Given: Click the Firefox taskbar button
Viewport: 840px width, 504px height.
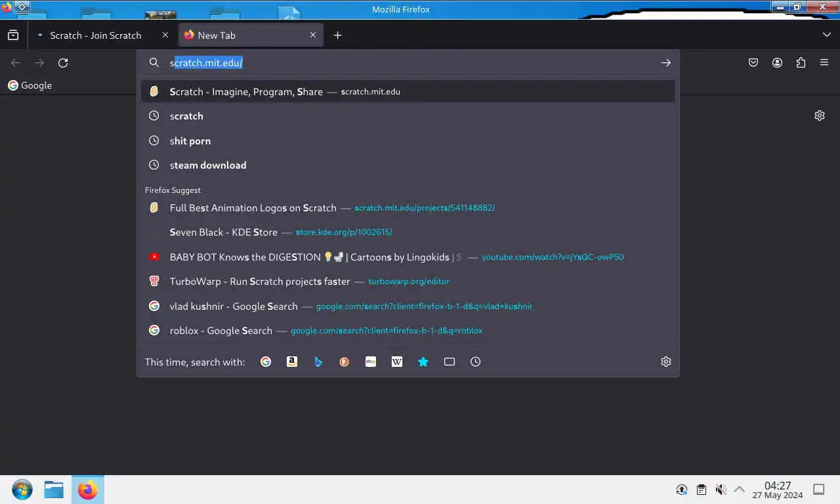Looking at the screenshot, I should 87,490.
